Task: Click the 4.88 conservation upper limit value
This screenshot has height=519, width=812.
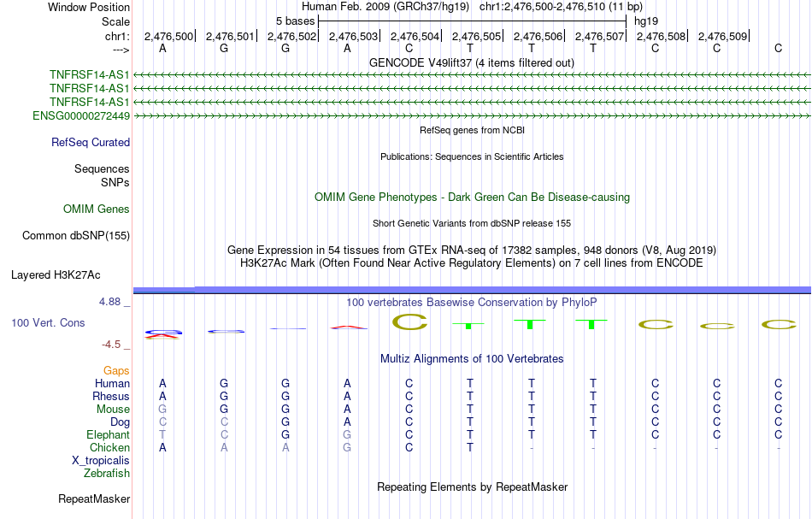Action: tap(109, 302)
